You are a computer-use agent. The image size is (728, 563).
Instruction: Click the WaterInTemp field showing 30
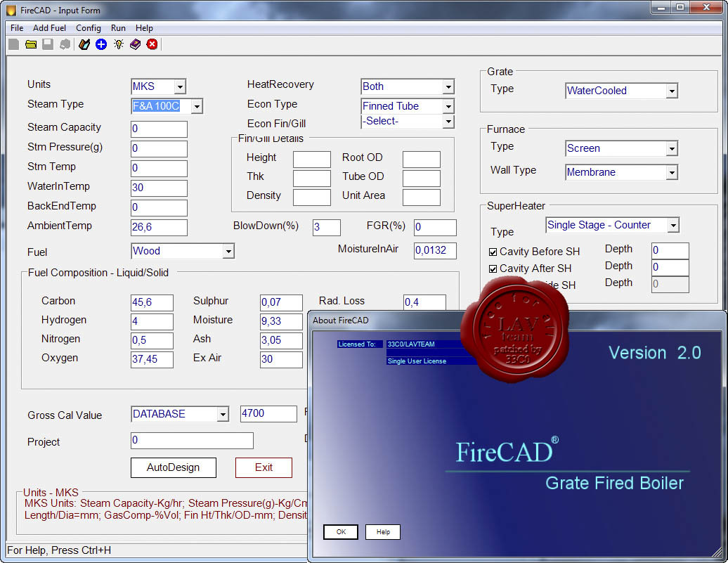point(160,188)
